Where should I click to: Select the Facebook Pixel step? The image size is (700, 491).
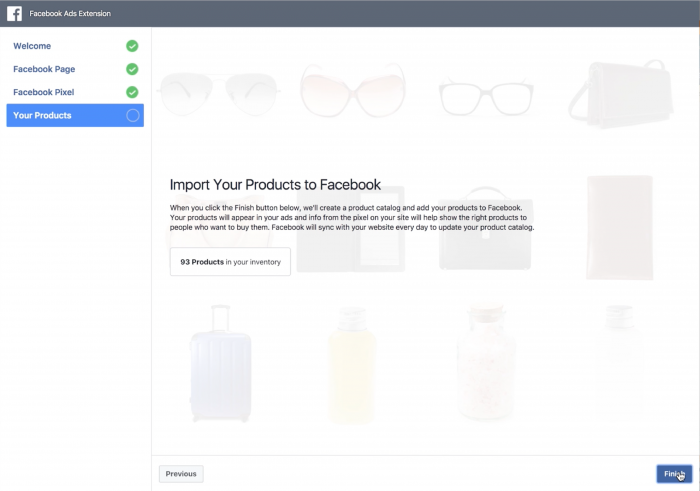click(x=75, y=92)
